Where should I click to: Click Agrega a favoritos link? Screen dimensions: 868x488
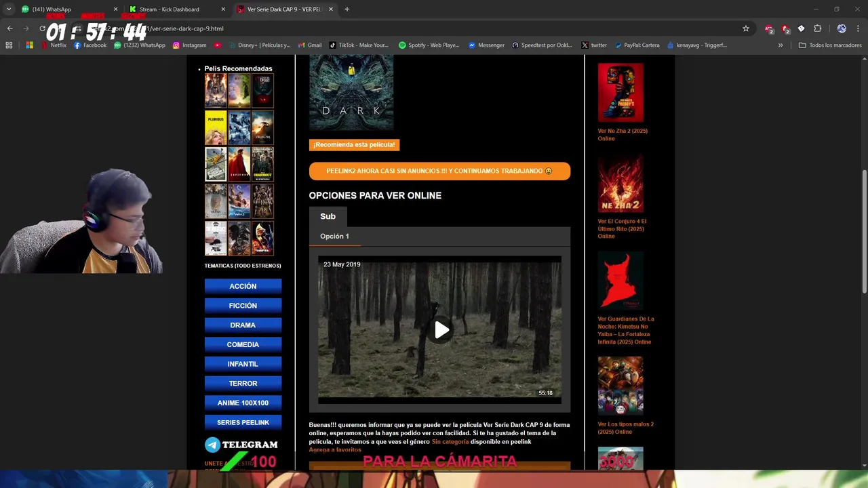pos(335,449)
